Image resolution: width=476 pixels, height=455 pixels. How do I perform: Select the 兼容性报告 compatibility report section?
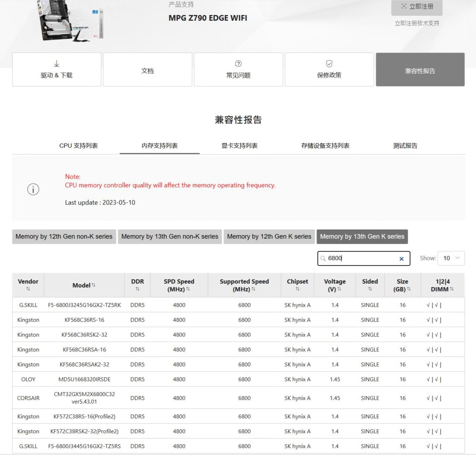pyautogui.click(x=420, y=69)
